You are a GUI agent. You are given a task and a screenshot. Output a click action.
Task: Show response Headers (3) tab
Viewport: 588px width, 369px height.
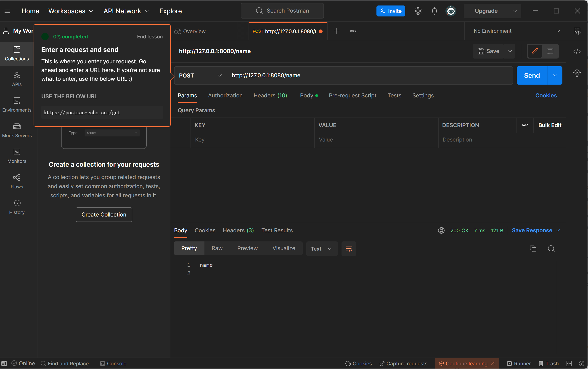pyautogui.click(x=238, y=230)
